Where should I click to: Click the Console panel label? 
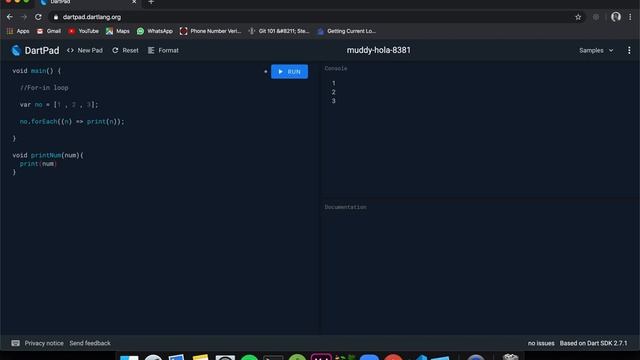click(336, 69)
